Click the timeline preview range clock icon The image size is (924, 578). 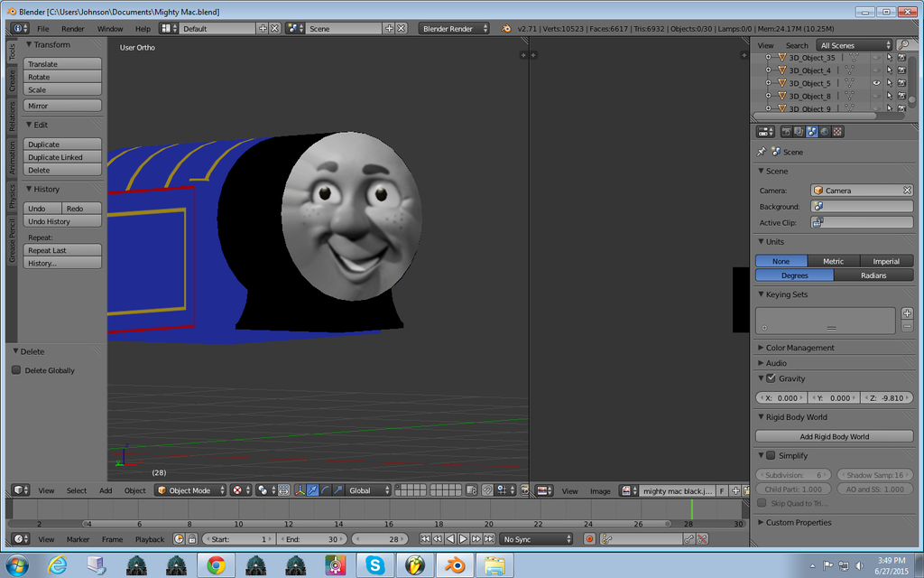pos(180,538)
